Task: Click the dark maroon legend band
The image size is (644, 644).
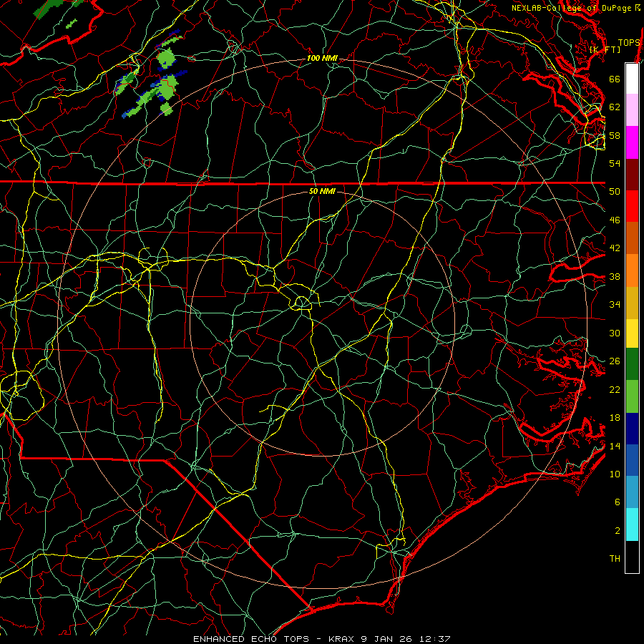Action: click(632, 175)
